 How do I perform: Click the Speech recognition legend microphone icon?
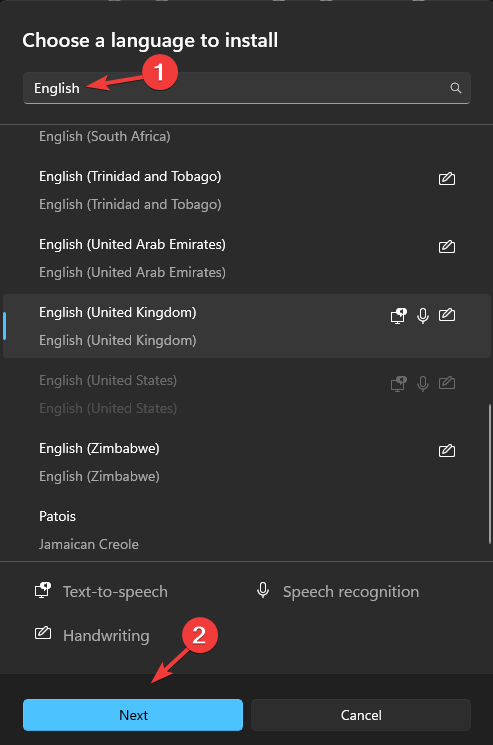coord(263,590)
